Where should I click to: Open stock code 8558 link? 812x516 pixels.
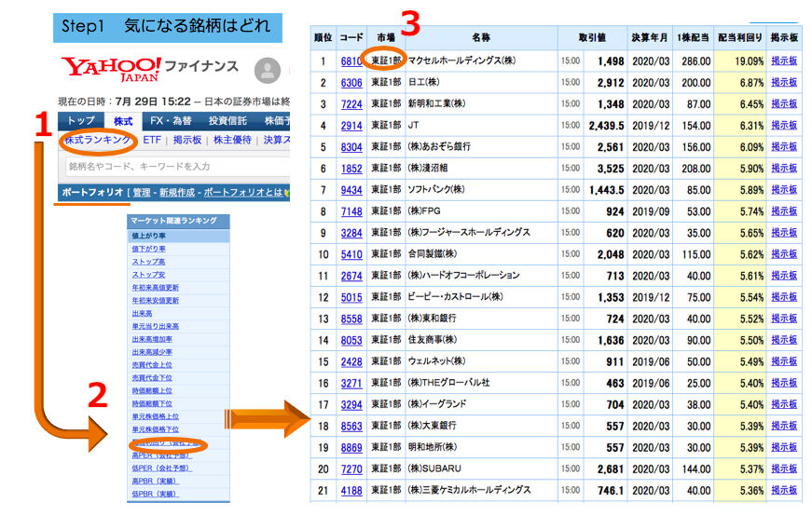(351, 319)
